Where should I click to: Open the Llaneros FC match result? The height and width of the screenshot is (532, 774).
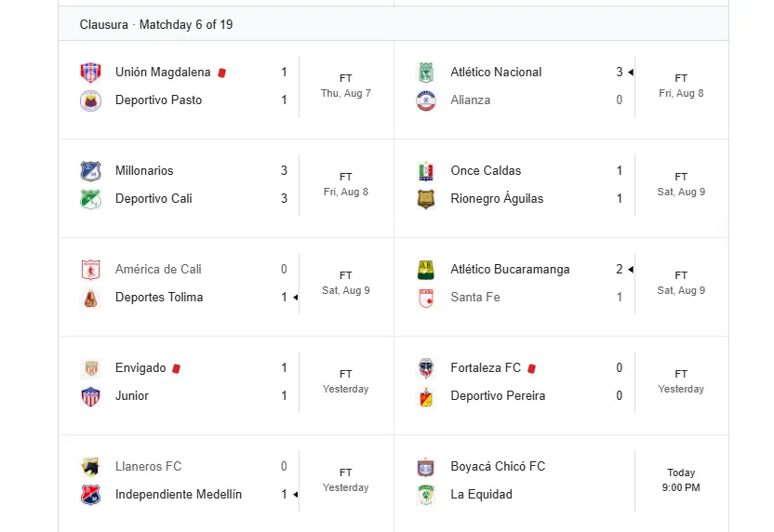pyautogui.click(x=226, y=481)
